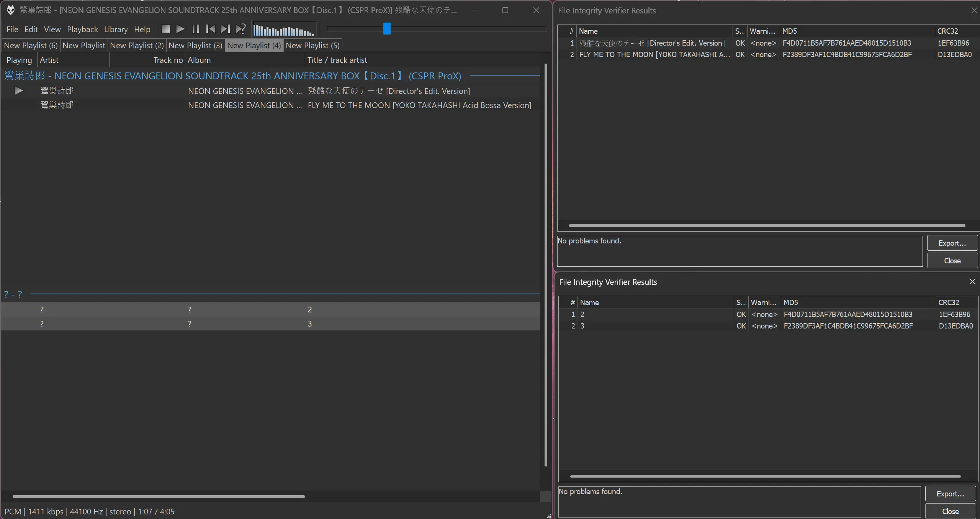980x519 pixels.
Task: Select 残酷な天使のテーゼ row in upper verifier
Action: click(768, 43)
